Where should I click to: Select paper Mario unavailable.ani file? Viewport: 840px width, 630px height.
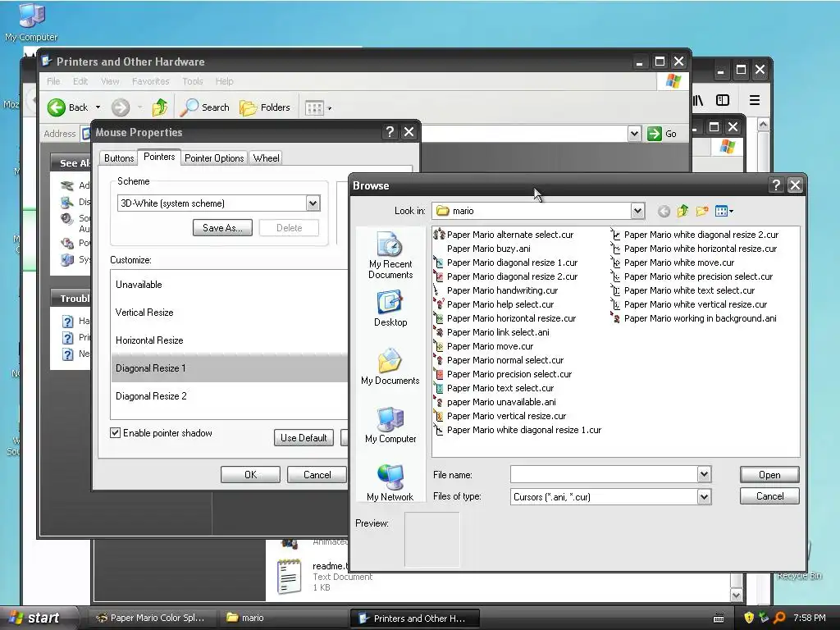(495, 402)
